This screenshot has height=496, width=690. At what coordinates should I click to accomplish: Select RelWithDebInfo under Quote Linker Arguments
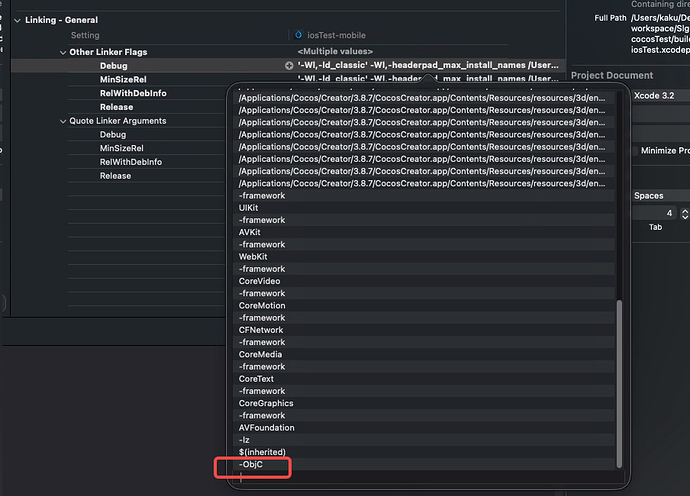132,162
